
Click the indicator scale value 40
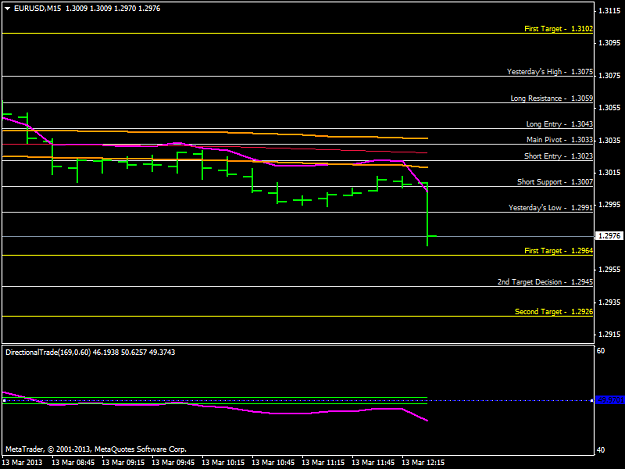coord(601,450)
